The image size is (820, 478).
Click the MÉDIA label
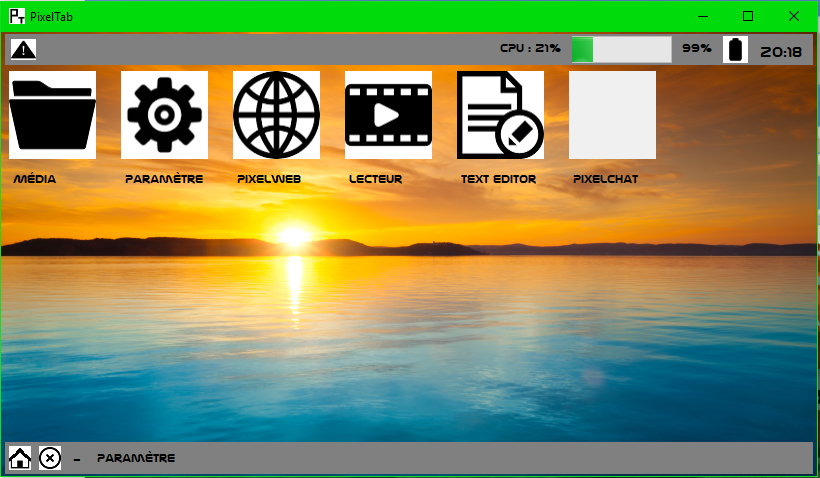pos(35,179)
